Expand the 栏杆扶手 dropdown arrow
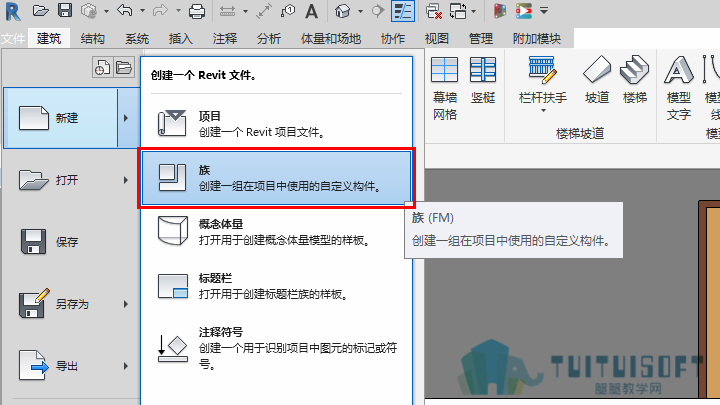The height and width of the screenshot is (405, 720). coord(543,111)
